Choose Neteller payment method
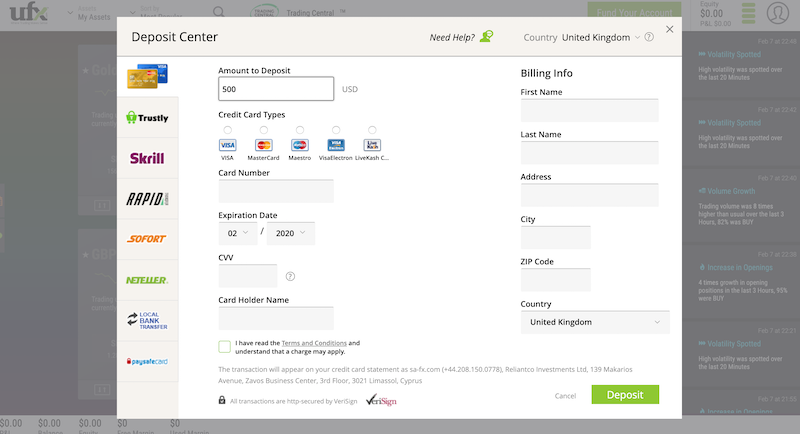 (147, 280)
